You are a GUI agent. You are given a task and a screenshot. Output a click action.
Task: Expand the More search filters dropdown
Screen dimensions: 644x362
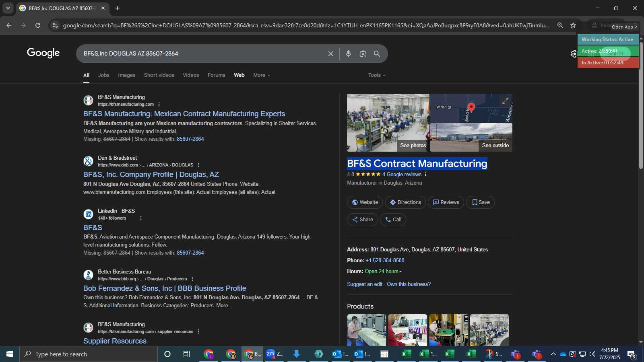point(262,75)
